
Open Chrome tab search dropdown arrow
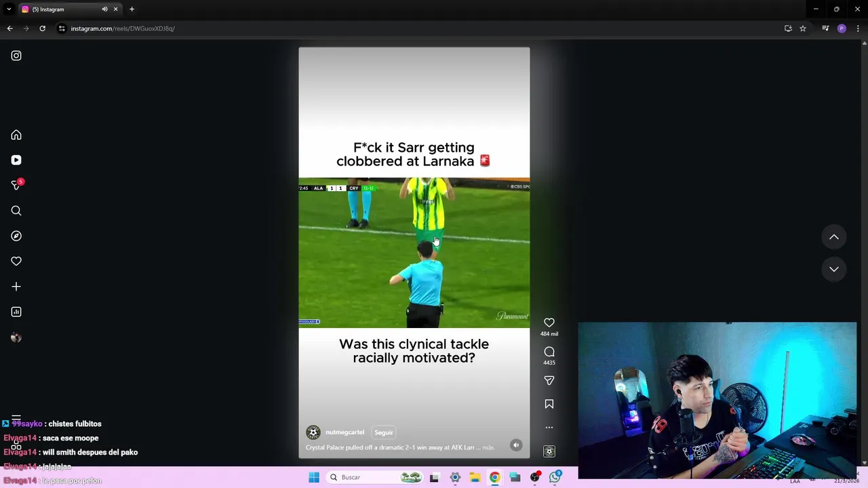[x=9, y=9]
